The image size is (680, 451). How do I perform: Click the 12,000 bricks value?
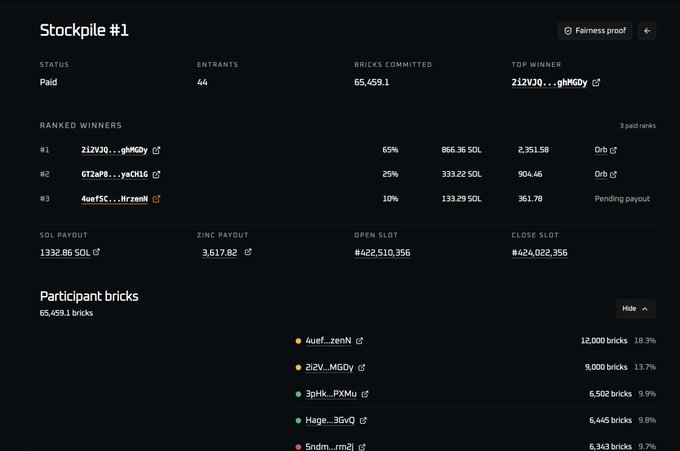(x=604, y=340)
